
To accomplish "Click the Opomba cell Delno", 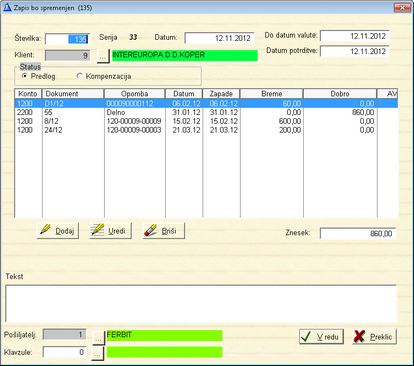I will tap(116, 112).
